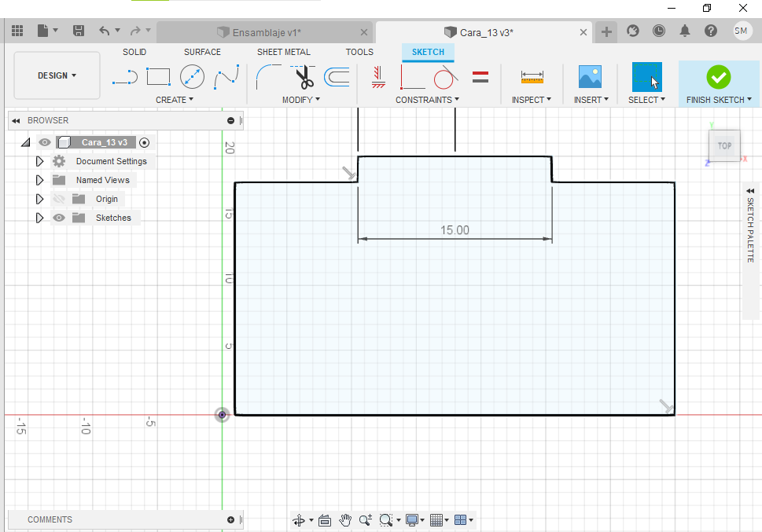Click the Undo arrow
Image resolution: width=762 pixels, height=532 pixels.
(104, 31)
